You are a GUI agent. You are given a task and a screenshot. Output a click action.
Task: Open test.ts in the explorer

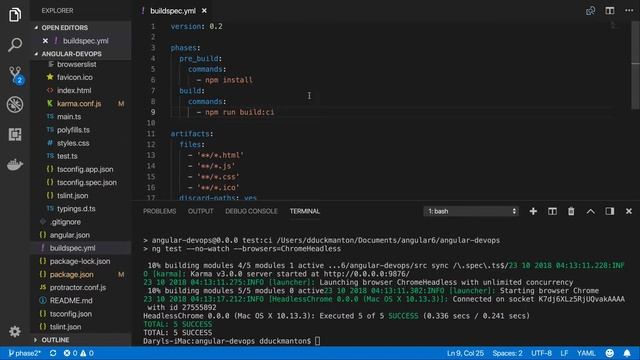[x=67, y=156]
